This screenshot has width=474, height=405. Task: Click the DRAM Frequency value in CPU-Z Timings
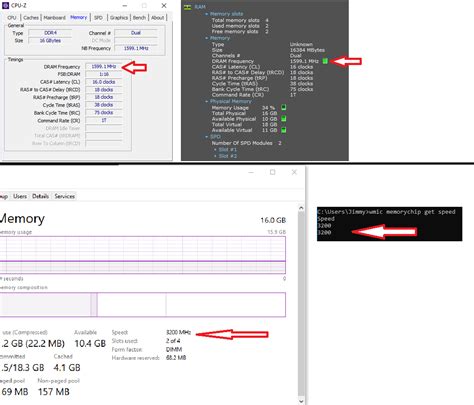[x=104, y=66]
